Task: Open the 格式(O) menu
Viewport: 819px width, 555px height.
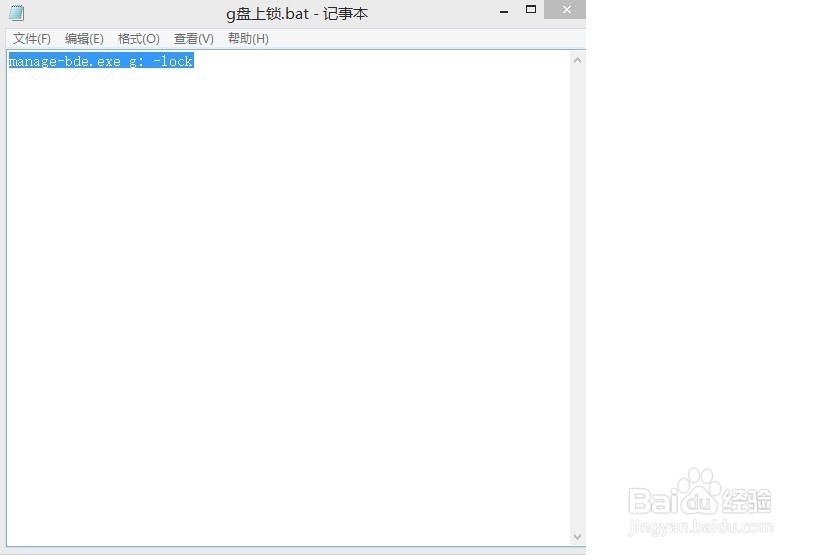Action: 138,39
